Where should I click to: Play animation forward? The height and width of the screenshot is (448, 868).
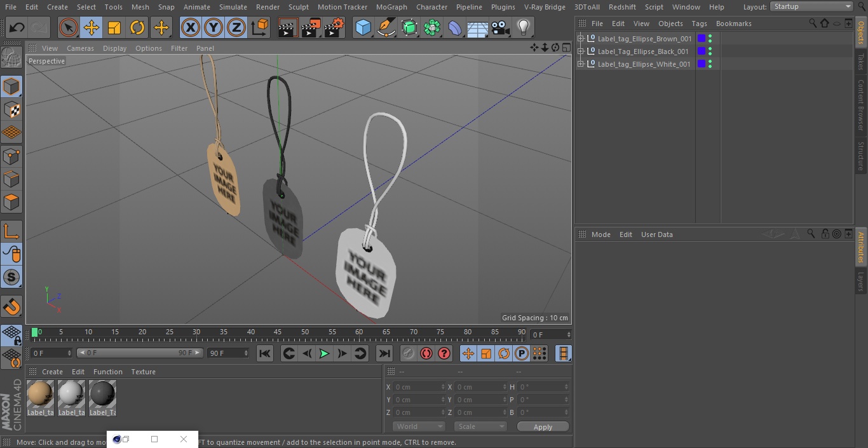324,353
